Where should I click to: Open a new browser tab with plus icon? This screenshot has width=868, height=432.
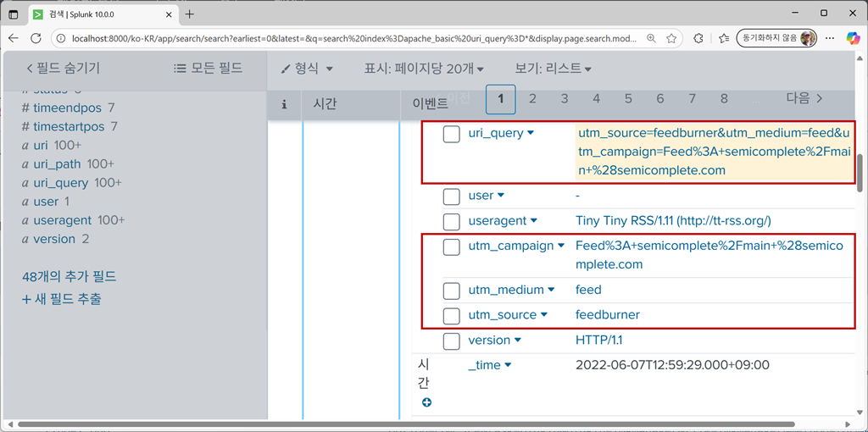click(189, 14)
